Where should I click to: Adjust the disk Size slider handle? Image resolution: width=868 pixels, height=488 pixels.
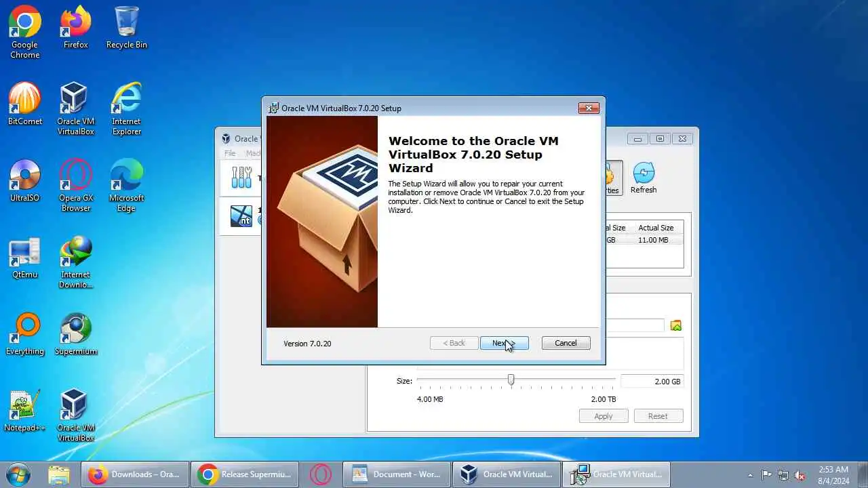(511, 381)
